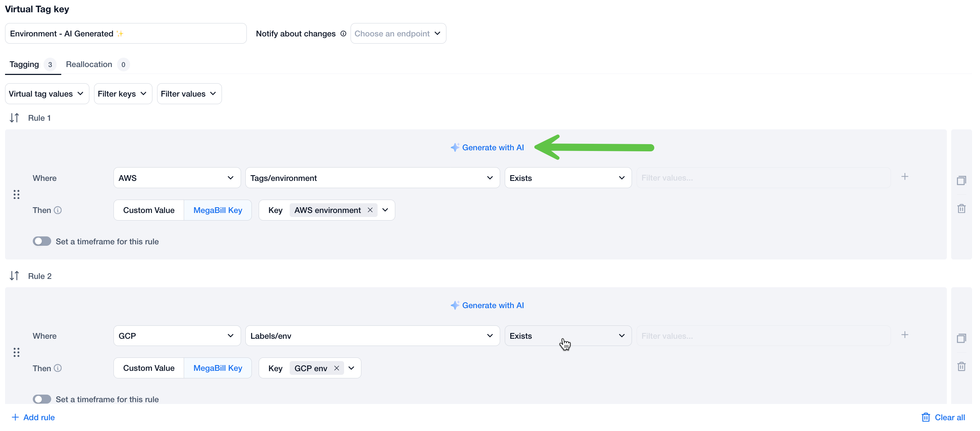Select the Tagging tab
The image size is (980, 431).
[24, 64]
